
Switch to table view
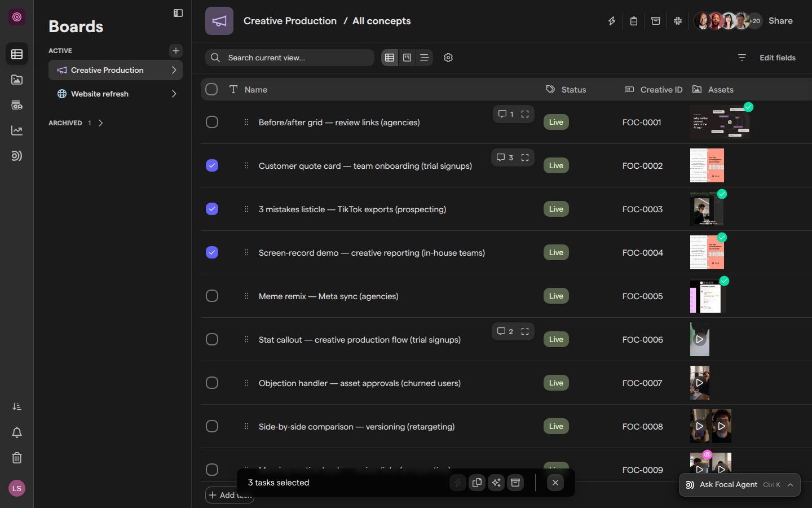[390, 58]
